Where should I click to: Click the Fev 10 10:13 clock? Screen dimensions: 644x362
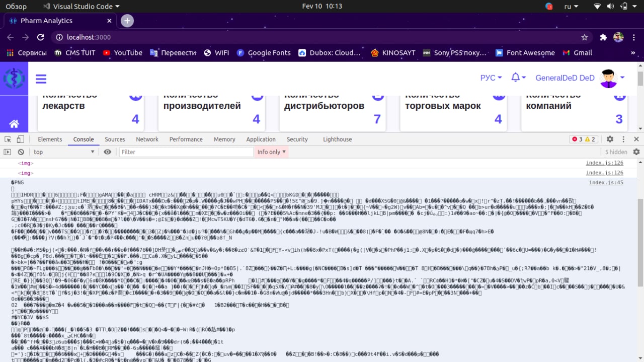click(x=322, y=7)
